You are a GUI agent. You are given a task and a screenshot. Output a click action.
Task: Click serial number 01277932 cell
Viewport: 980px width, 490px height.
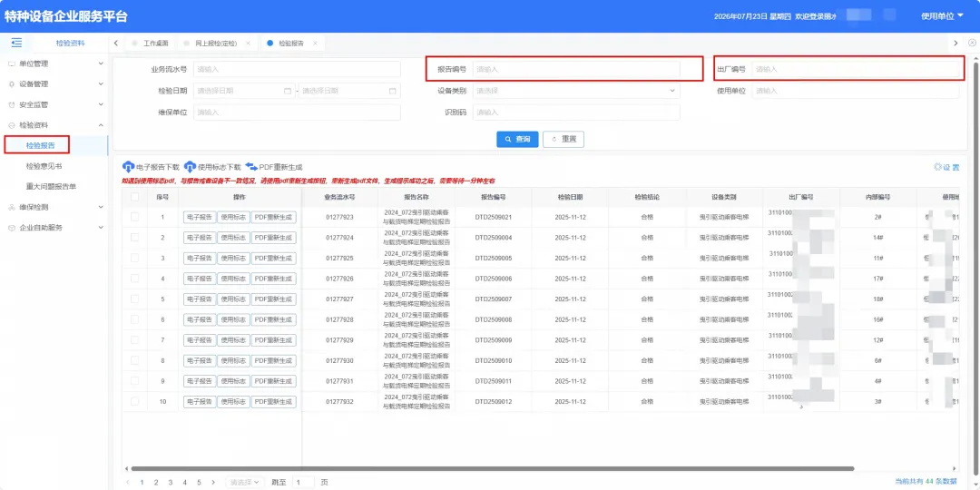340,402
